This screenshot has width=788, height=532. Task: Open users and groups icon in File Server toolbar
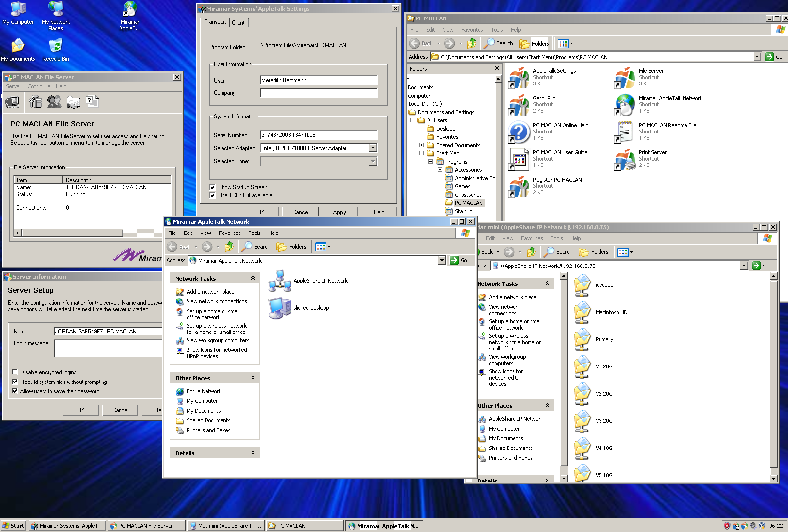click(54, 102)
